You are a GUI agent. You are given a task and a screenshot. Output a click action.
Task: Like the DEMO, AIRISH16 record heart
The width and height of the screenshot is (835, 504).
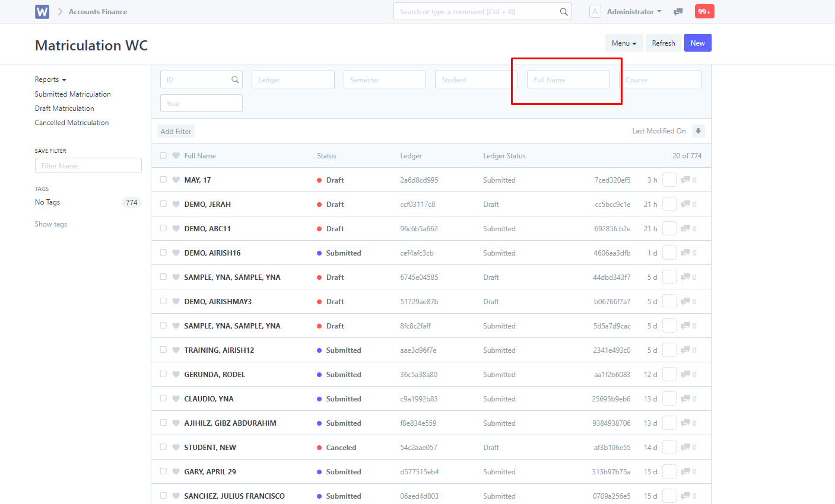point(176,253)
